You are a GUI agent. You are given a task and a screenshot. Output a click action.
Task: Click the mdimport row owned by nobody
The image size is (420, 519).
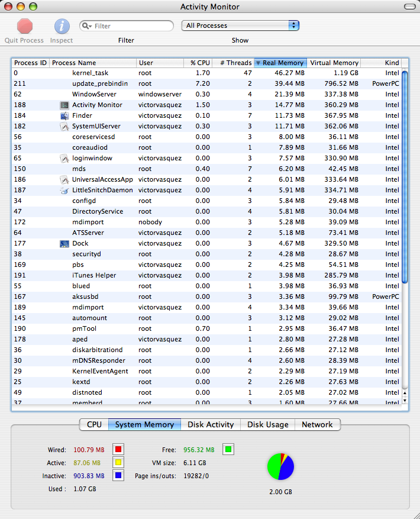206,222
